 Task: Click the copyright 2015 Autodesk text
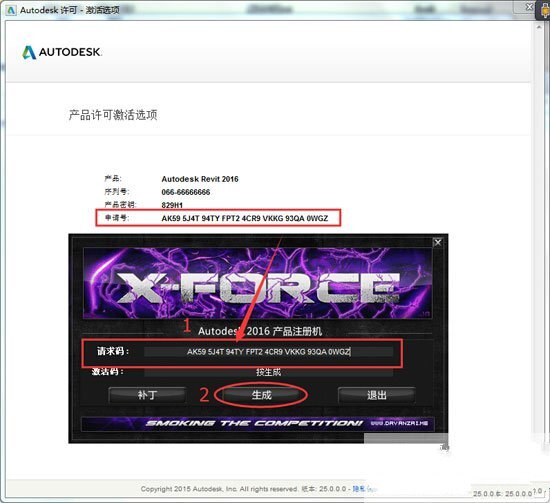(220, 489)
